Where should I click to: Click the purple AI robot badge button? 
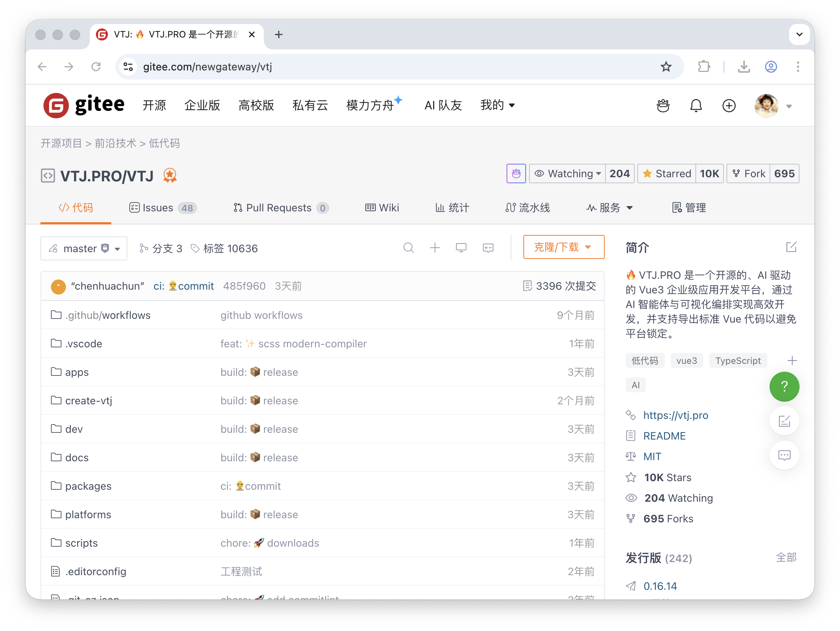[516, 173]
